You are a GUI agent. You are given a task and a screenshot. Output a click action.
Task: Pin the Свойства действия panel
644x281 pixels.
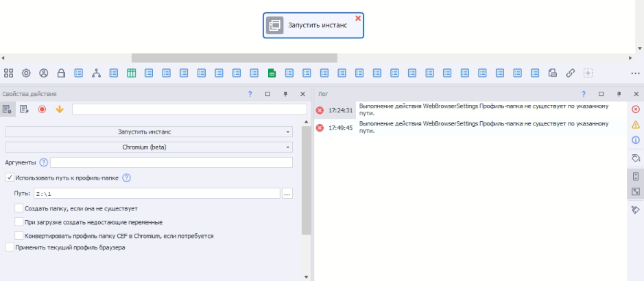[x=285, y=94]
